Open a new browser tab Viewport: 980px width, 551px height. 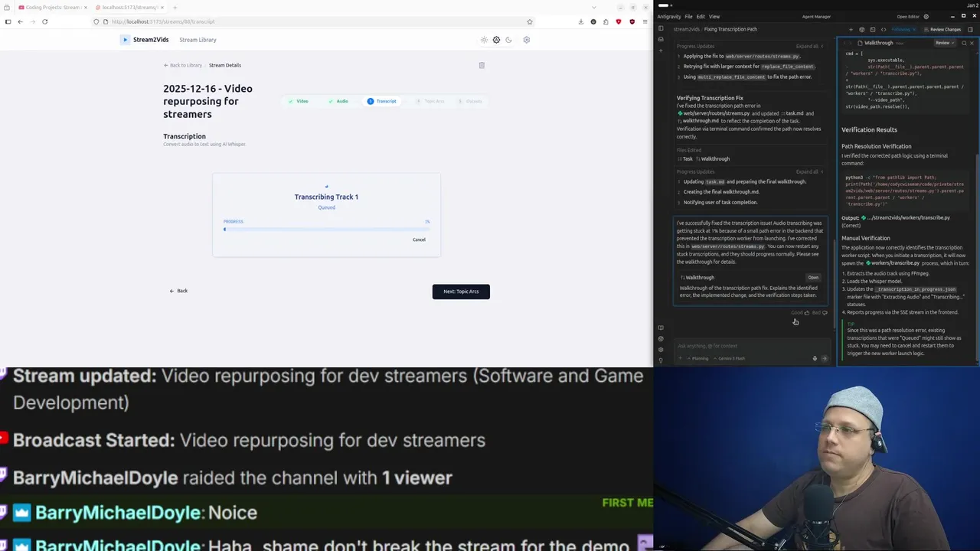[175, 7]
